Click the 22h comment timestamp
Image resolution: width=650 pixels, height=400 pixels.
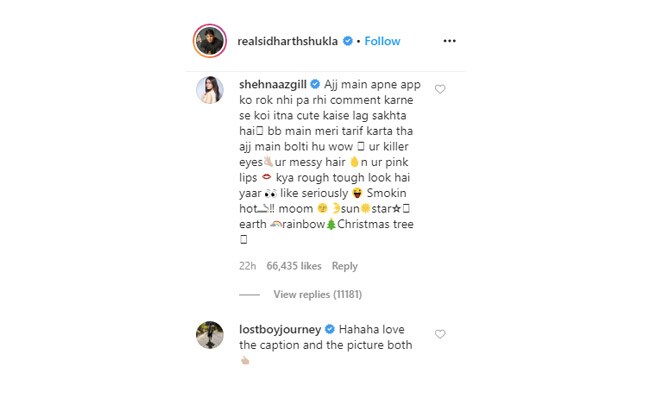point(247,266)
